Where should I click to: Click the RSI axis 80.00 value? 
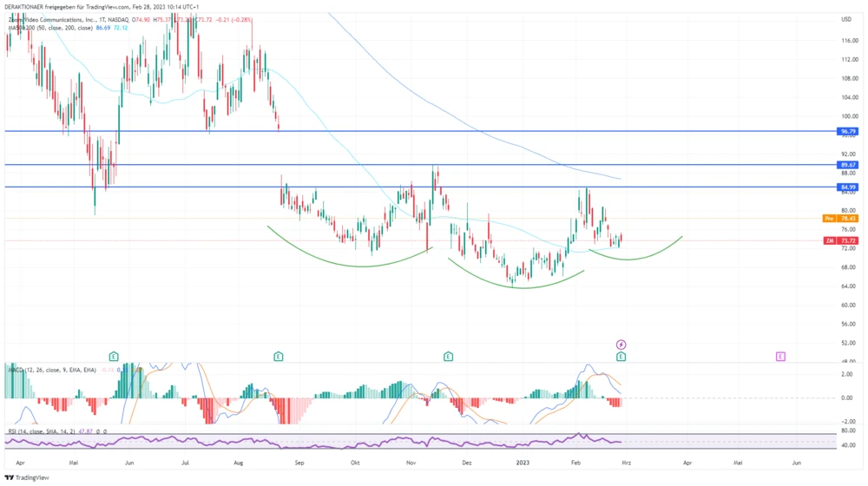click(849, 430)
